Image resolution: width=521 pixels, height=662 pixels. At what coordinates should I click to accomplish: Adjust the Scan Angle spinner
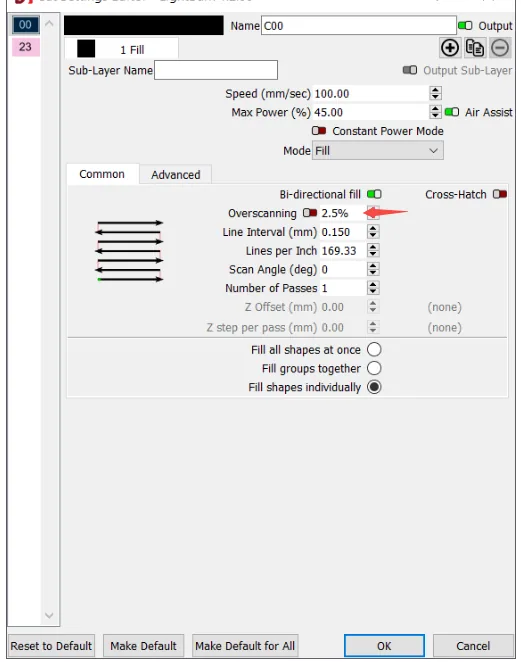coord(372,269)
